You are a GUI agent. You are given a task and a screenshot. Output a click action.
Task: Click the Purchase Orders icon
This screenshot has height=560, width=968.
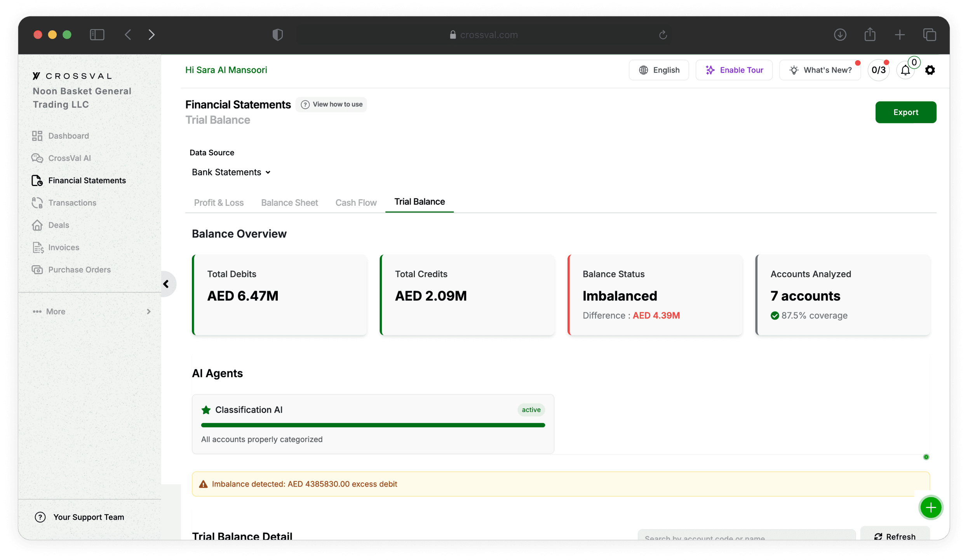[37, 270]
